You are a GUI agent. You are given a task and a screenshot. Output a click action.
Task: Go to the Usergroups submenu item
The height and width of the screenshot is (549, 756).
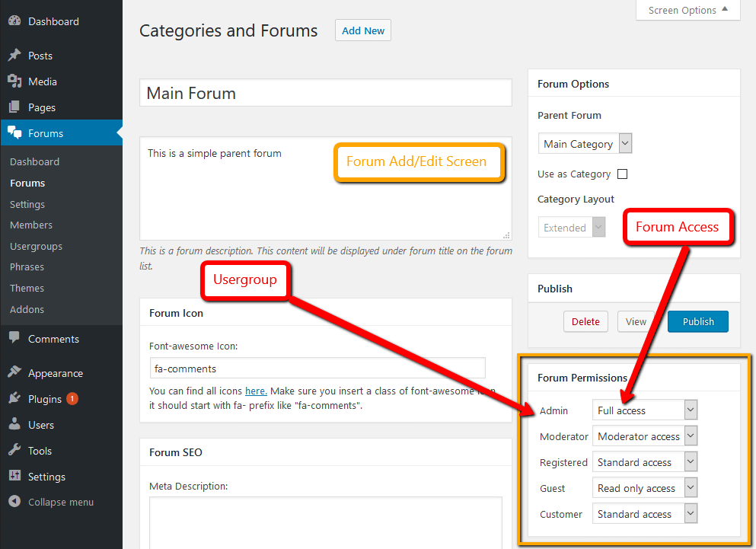point(35,245)
